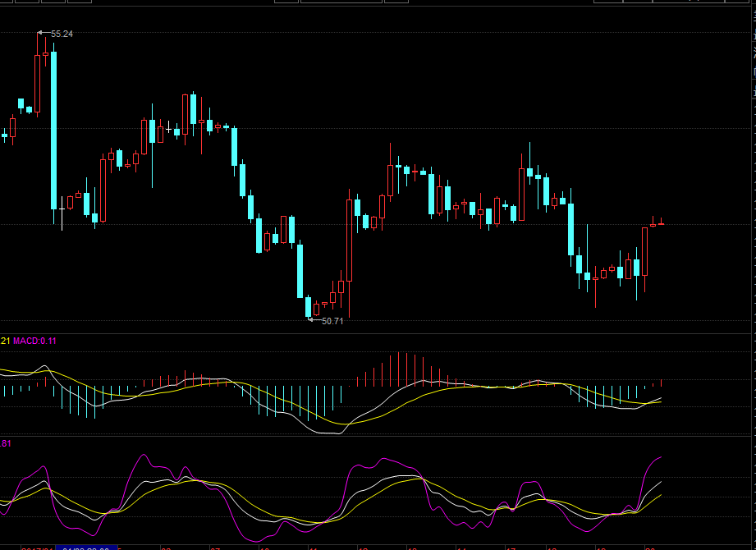The image size is (756, 550).
Task: Pick the cyan candle sitting at the 50.71 low
Action: click(x=309, y=306)
